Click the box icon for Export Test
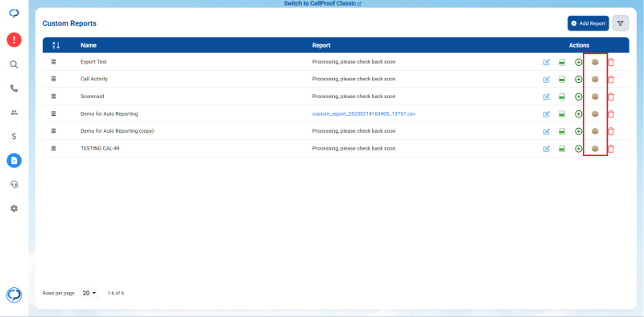 (x=595, y=62)
